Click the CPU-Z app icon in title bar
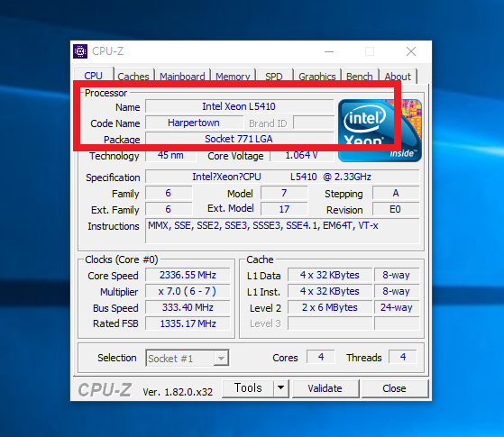This screenshot has width=504, height=437. pos(80,51)
